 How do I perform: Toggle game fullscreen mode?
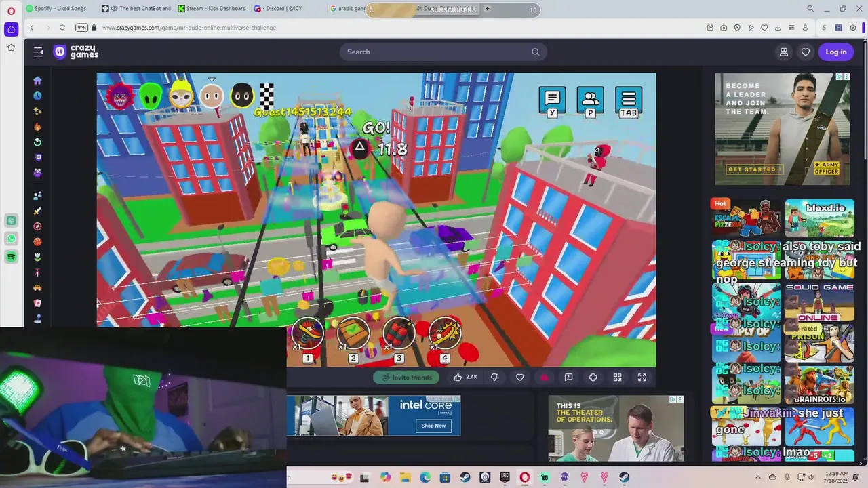click(642, 378)
